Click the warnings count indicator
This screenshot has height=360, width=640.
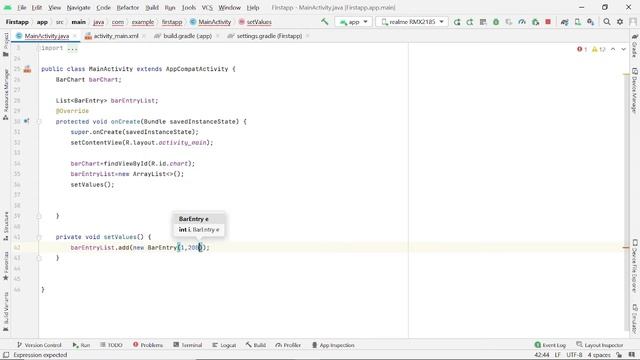click(598, 49)
